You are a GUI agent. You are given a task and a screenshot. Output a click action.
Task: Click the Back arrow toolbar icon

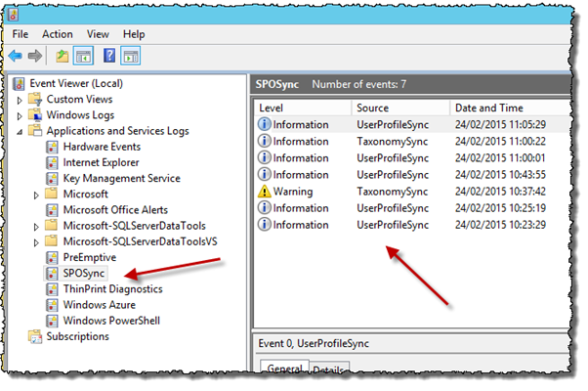[x=16, y=57]
